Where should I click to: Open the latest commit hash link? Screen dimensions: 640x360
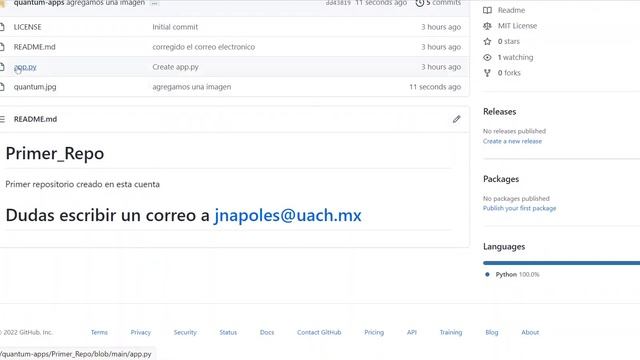tap(338, 3)
